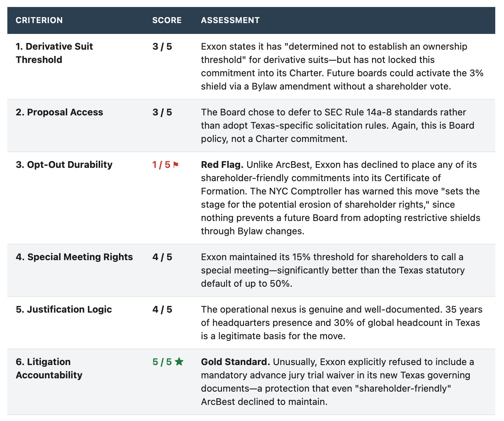Click the Special Meeting Rights 4 / 5 score
This screenshot has height=421, width=504.
[x=162, y=257]
